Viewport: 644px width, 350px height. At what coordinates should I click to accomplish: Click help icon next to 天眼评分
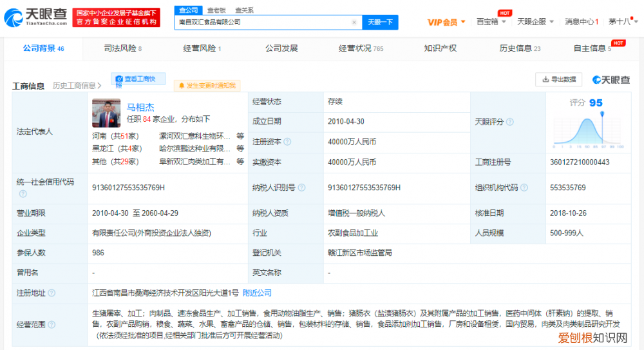coord(510,122)
